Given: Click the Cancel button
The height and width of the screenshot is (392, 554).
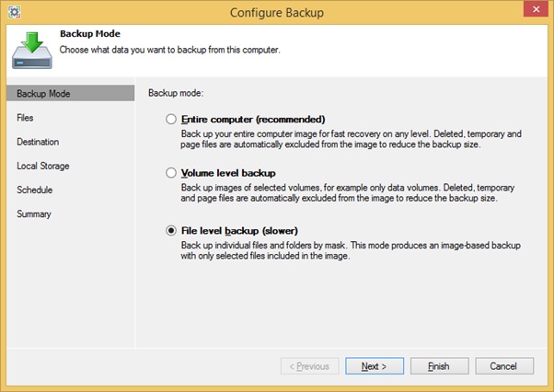Looking at the screenshot, I should click(504, 366).
